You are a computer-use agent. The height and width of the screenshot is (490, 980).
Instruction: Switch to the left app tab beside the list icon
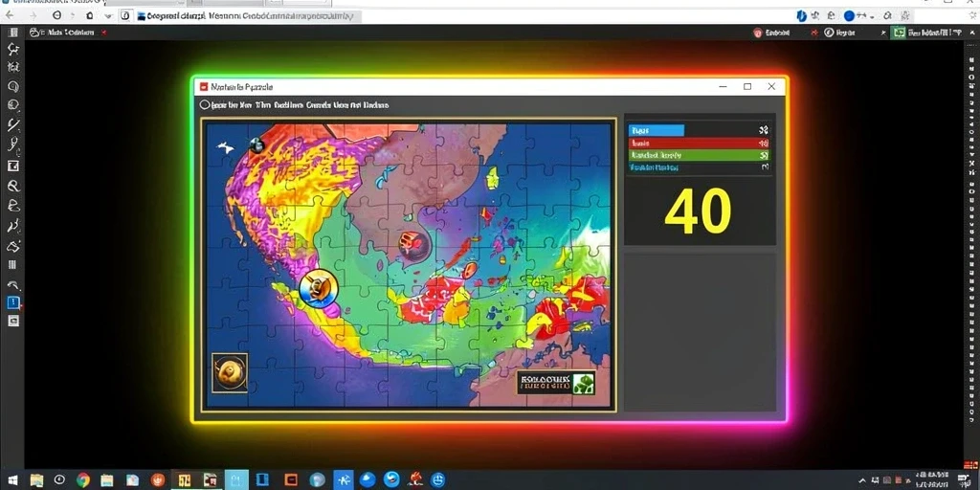click(x=62, y=33)
